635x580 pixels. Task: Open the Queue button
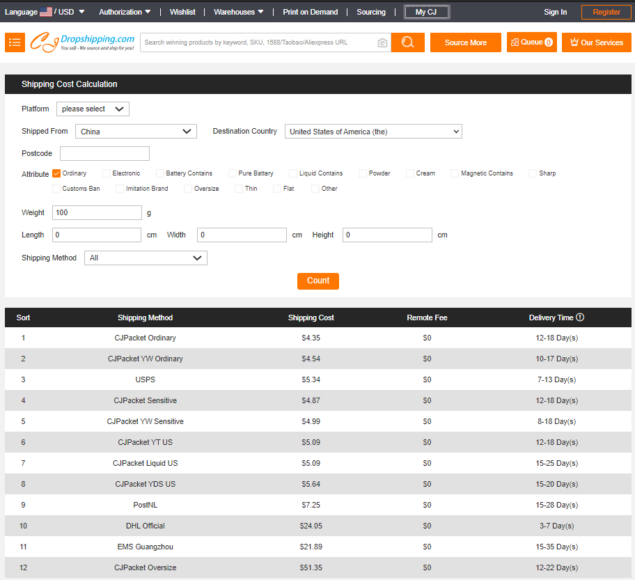531,42
